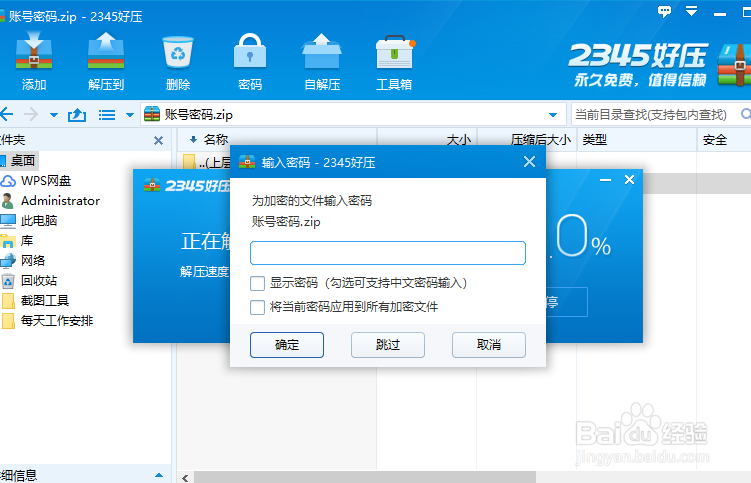The height and width of the screenshot is (483, 751).
Task: Expand the 详细信息 panel arrow
Action: pos(159,475)
